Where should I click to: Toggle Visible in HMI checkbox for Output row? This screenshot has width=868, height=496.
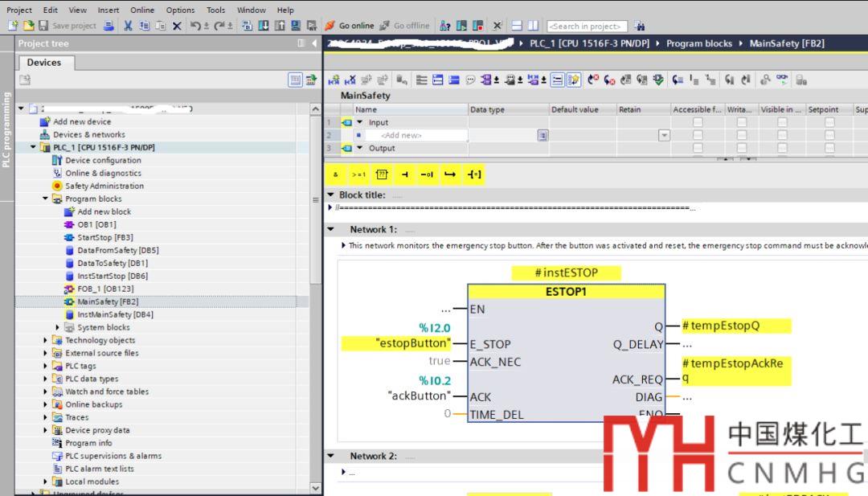782,148
